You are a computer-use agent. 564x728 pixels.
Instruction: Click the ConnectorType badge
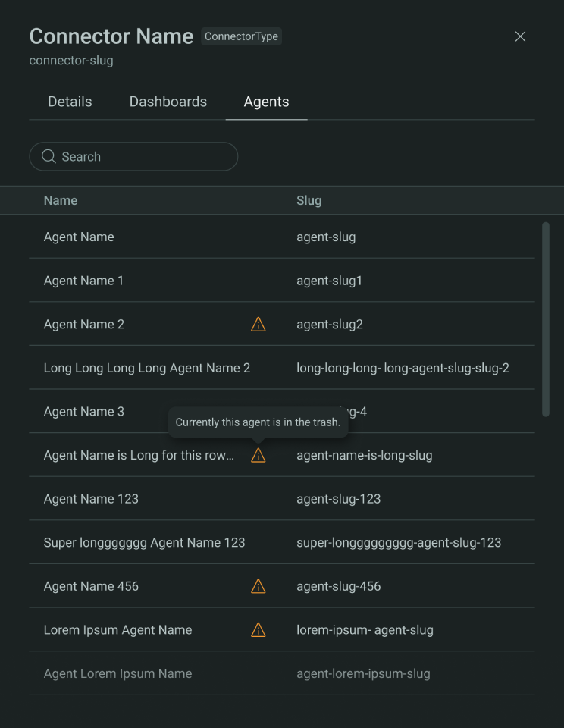[x=241, y=36]
